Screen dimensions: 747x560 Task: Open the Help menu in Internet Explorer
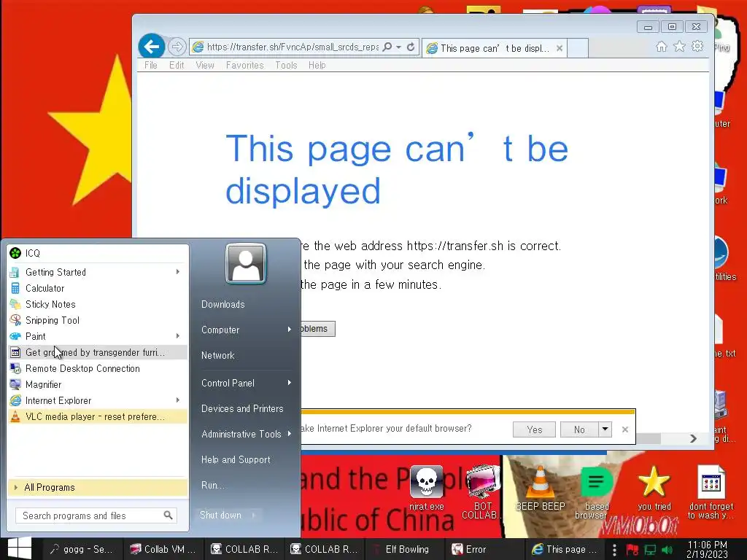coord(317,65)
